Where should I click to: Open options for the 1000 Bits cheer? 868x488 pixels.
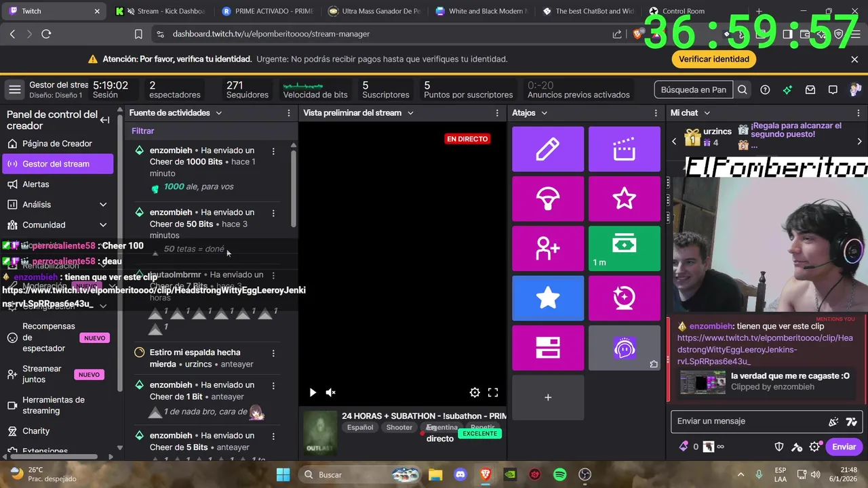pos(273,151)
